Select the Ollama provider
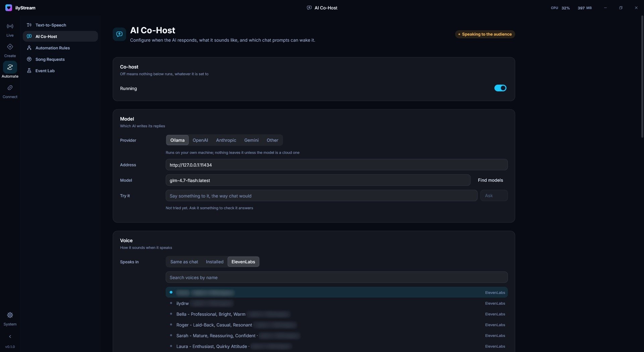The image size is (644, 352). [177, 140]
